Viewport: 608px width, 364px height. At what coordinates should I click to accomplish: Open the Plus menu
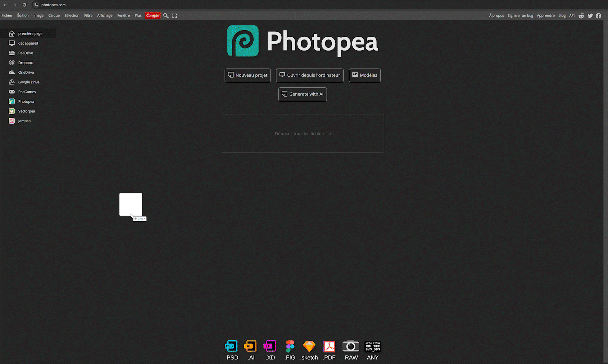pyautogui.click(x=138, y=15)
